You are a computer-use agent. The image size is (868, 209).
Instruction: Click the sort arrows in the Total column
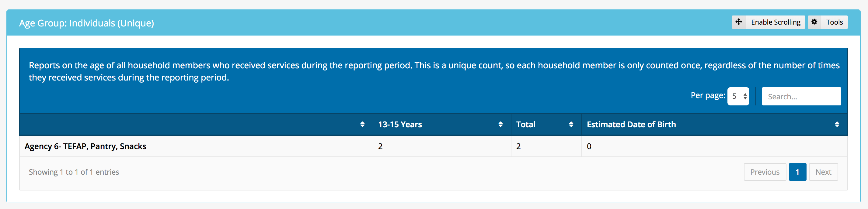[571, 125]
